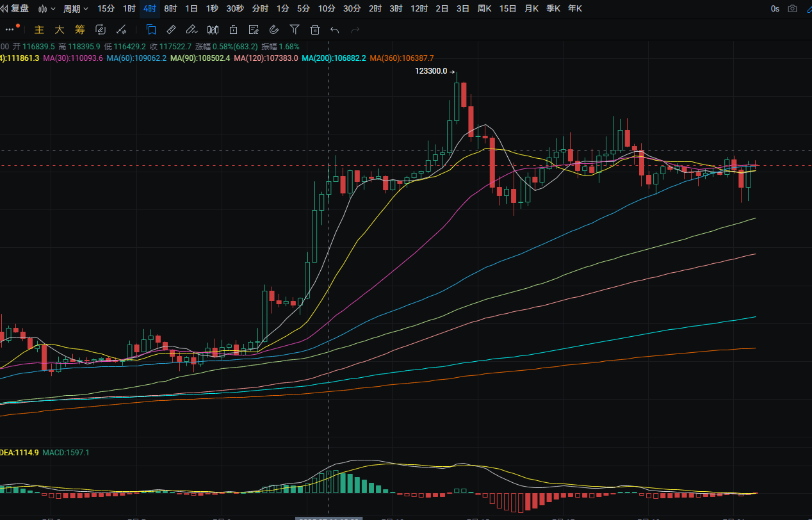
Task: Click the MA(120):107383.0 indicator label
Action: (x=266, y=58)
